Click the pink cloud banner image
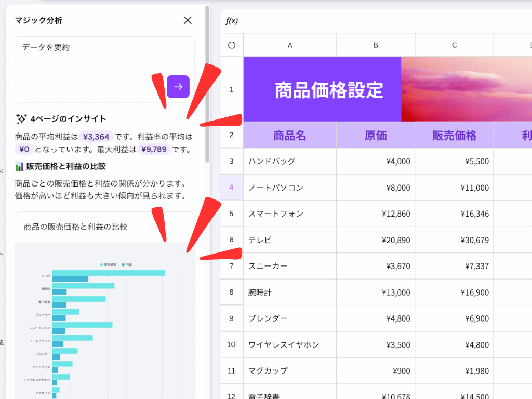This screenshot has width=532, height=399. (466, 89)
